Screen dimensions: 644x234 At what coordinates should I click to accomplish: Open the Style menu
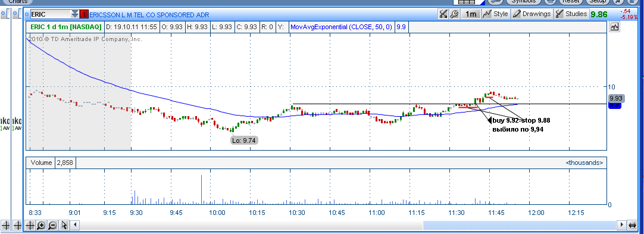pos(496,14)
